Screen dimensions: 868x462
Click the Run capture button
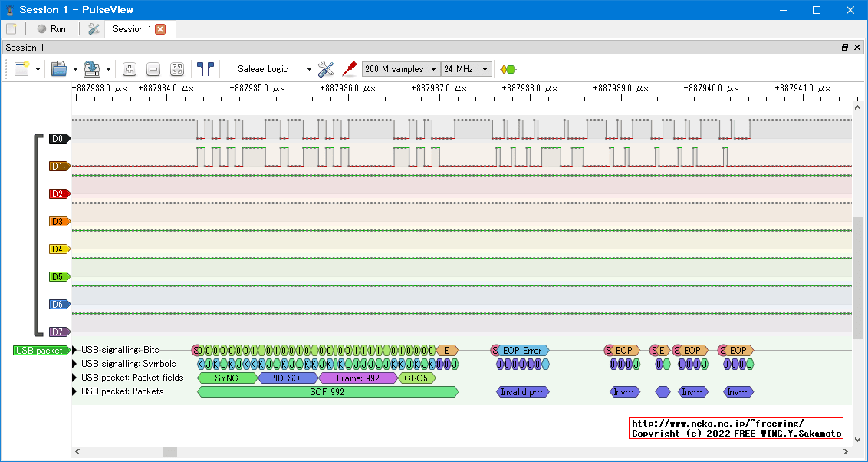51,29
